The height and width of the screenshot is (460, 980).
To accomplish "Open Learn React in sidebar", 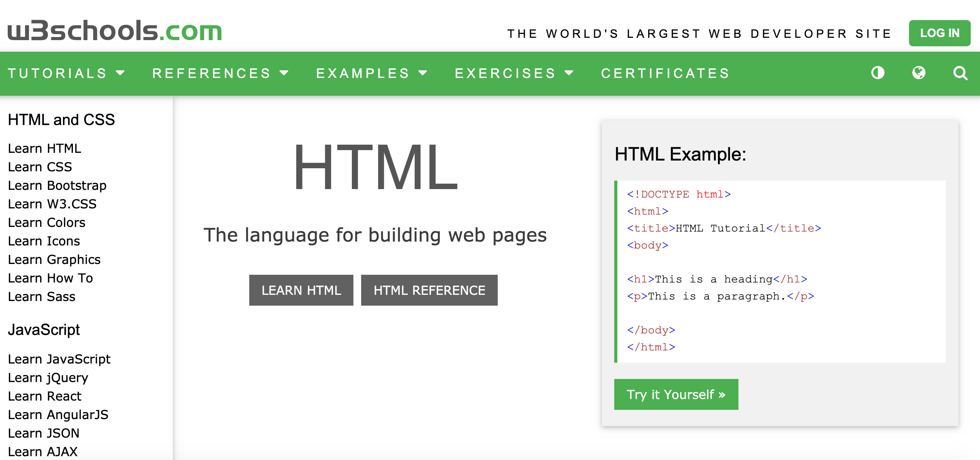I will (x=44, y=396).
